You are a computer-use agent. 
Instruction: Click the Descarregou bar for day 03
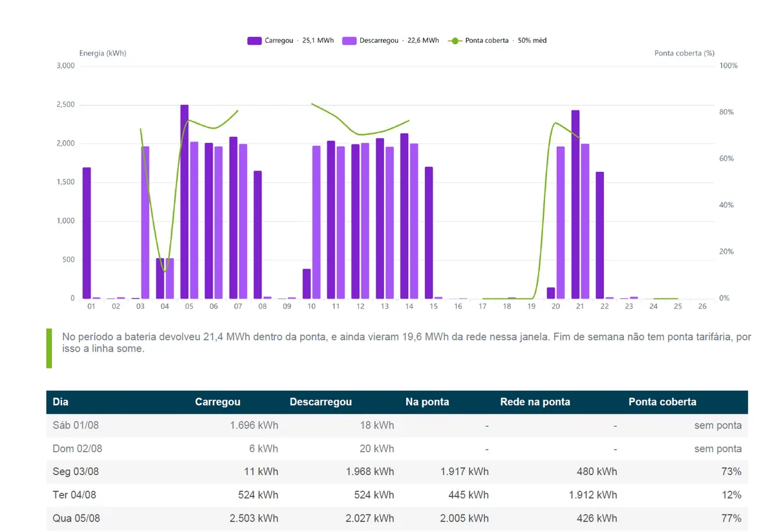[x=145, y=222]
